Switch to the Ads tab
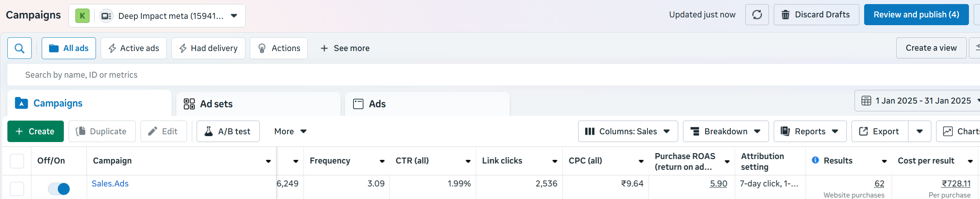 427,104
